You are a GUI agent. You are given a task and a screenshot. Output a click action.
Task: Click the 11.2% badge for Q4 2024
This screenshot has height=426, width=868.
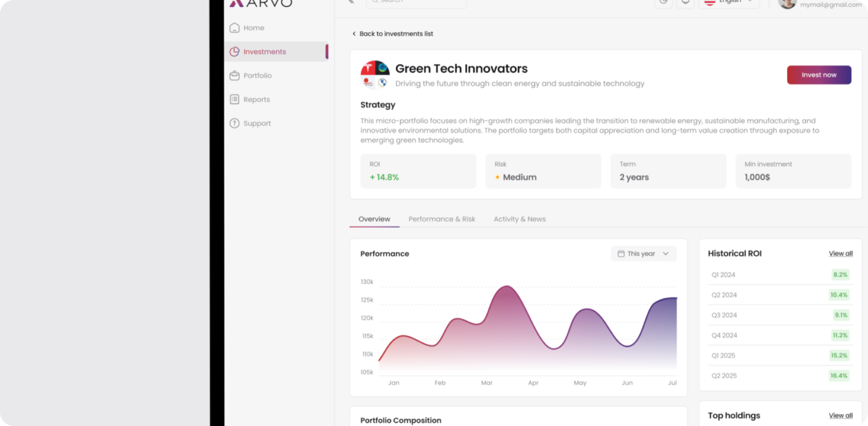tap(840, 335)
